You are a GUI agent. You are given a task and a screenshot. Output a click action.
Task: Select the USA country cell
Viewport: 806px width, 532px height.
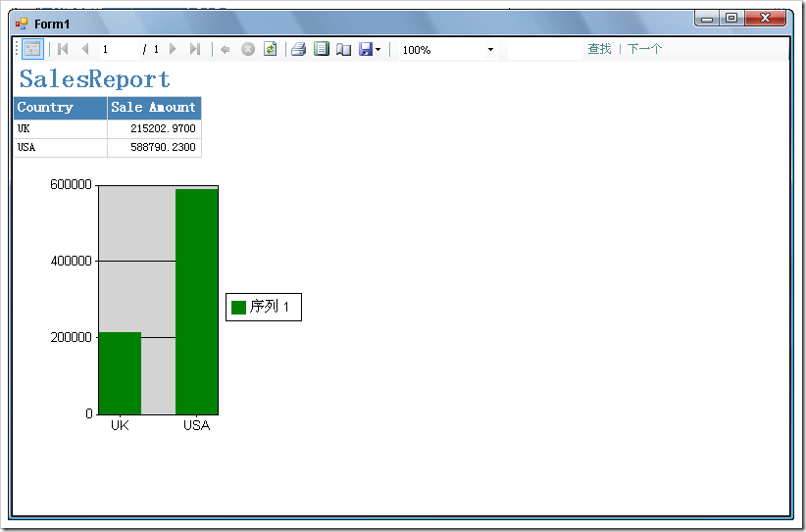point(61,148)
